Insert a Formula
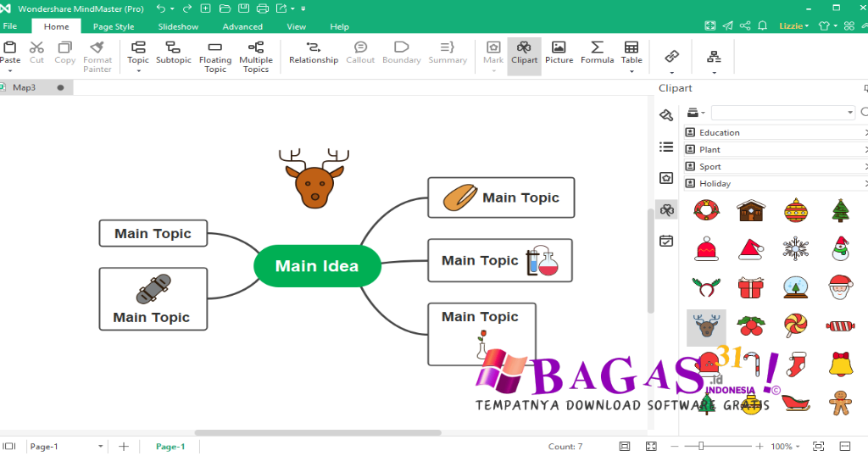The height and width of the screenshot is (456, 868). pyautogui.click(x=597, y=53)
